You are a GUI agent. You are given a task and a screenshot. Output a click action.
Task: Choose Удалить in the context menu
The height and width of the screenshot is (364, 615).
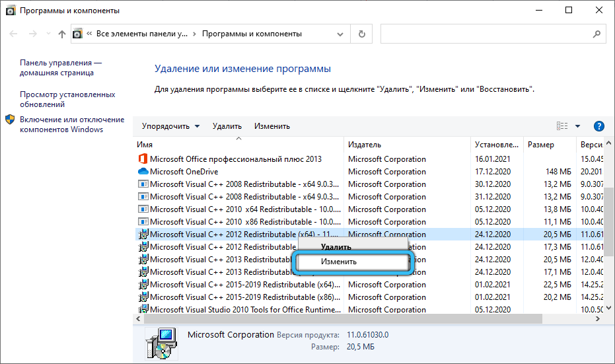(336, 247)
